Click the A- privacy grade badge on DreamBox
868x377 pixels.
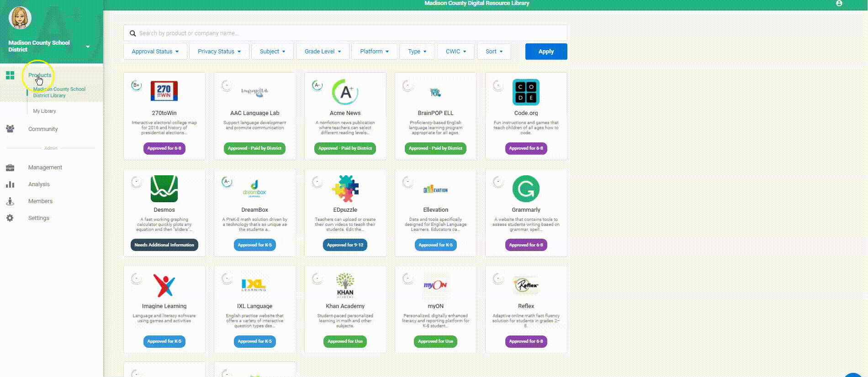[227, 182]
